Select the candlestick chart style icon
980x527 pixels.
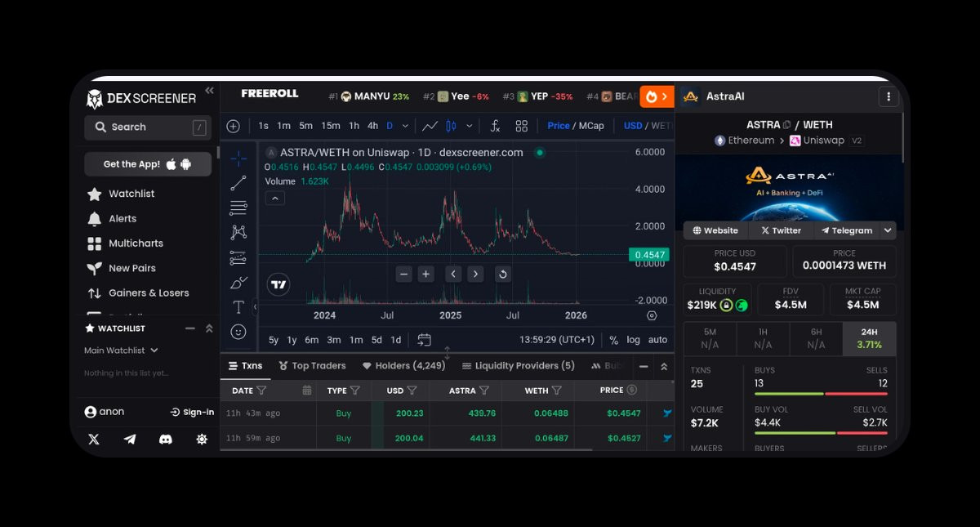450,126
